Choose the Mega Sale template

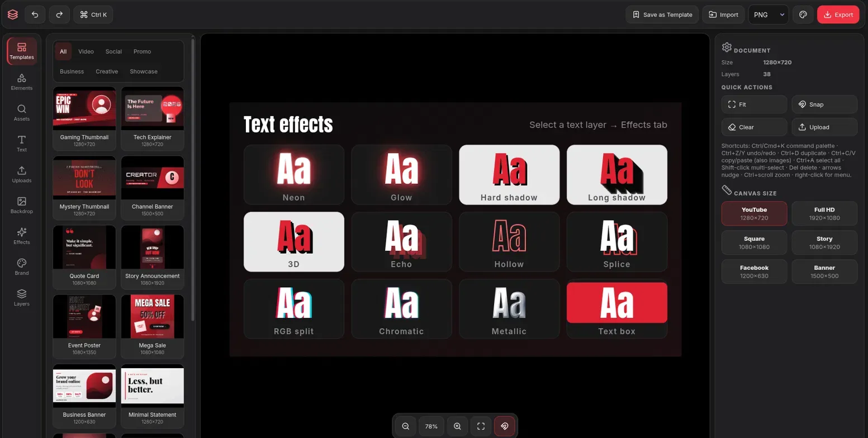[x=153, y=327]
